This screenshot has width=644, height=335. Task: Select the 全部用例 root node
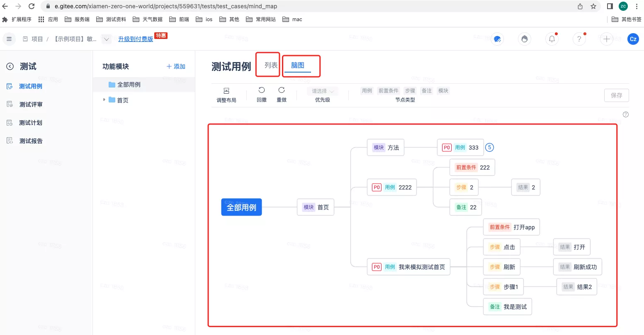241,207
